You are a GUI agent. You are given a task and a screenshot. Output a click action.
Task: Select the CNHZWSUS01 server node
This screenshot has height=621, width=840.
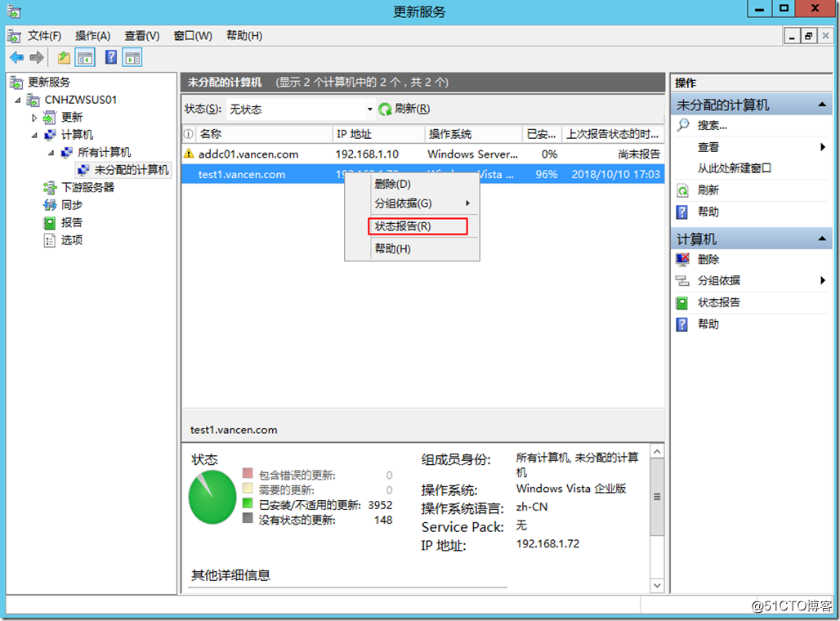[80, 100]
